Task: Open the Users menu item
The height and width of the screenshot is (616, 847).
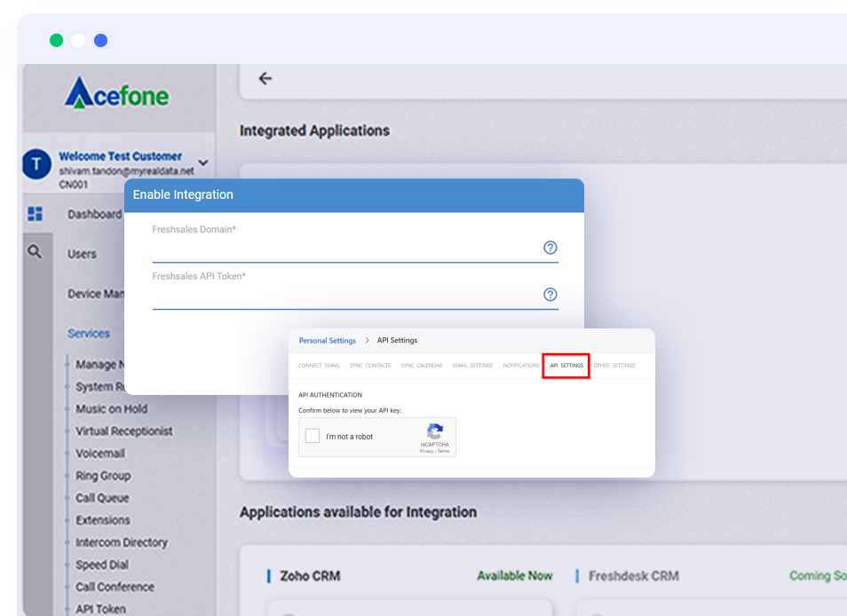Action: tap(82, 254)
